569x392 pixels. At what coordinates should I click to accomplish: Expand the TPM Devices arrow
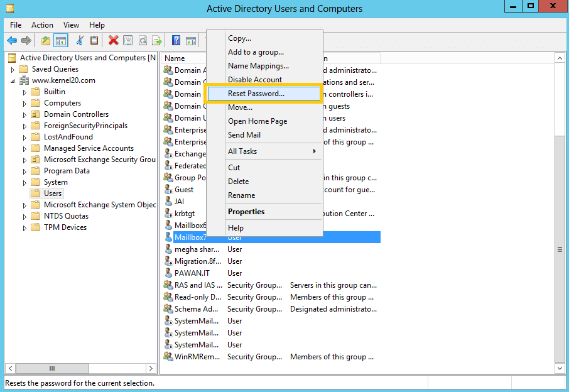(x=24, y=228)
